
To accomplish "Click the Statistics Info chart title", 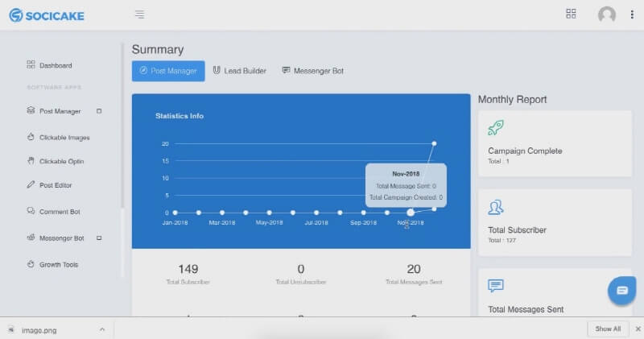I will click(x=180, y=116).
